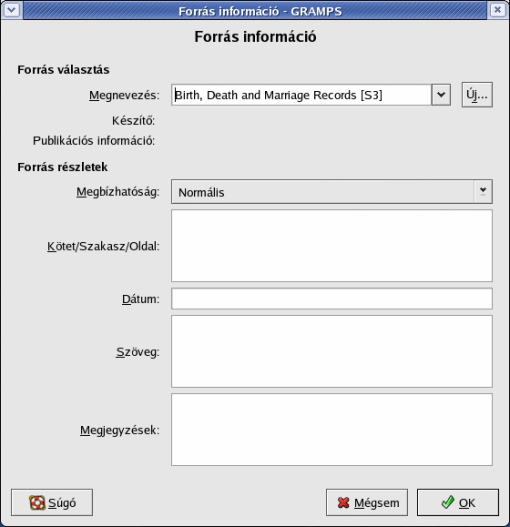Viewport: 510px width, 527px height.
Task: Click the green checkmark icon beside OK
Action: click(x=448, y=502)
